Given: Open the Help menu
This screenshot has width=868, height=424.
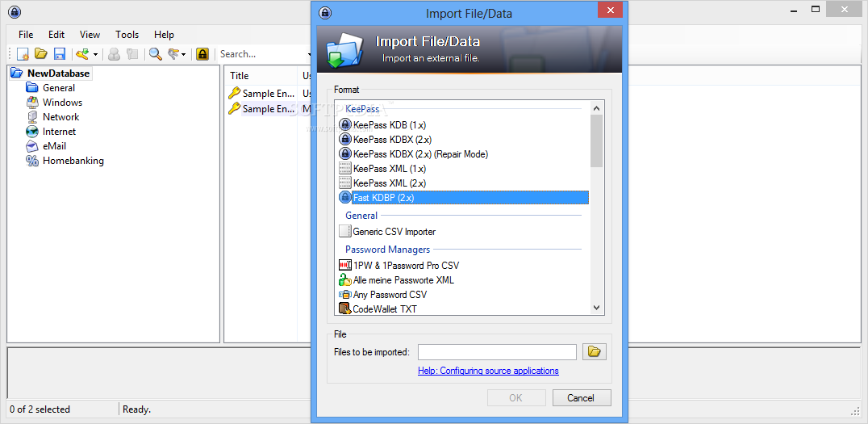Looking at the screenshot, I should pyautogui.click(x=164, y=35).
